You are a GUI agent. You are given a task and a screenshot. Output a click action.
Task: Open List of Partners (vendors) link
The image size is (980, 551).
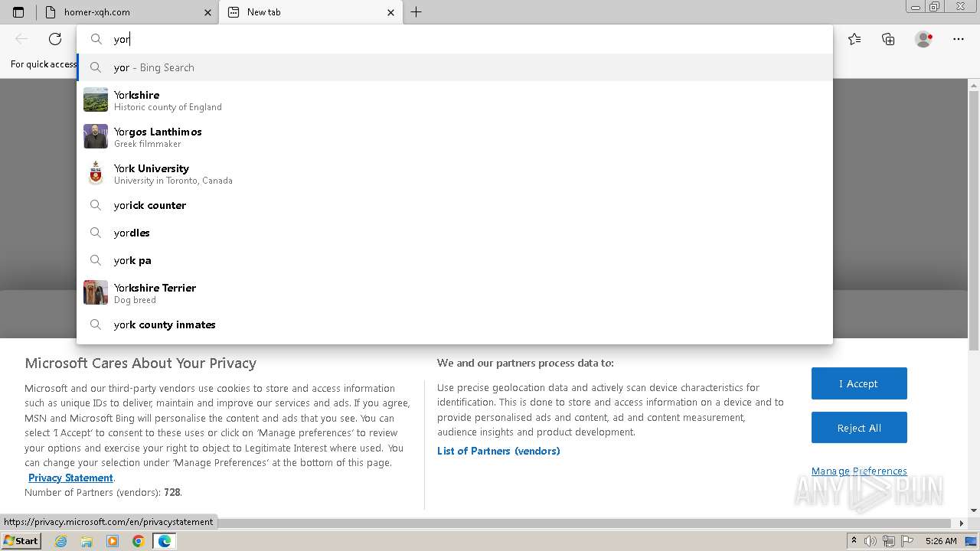498,451
